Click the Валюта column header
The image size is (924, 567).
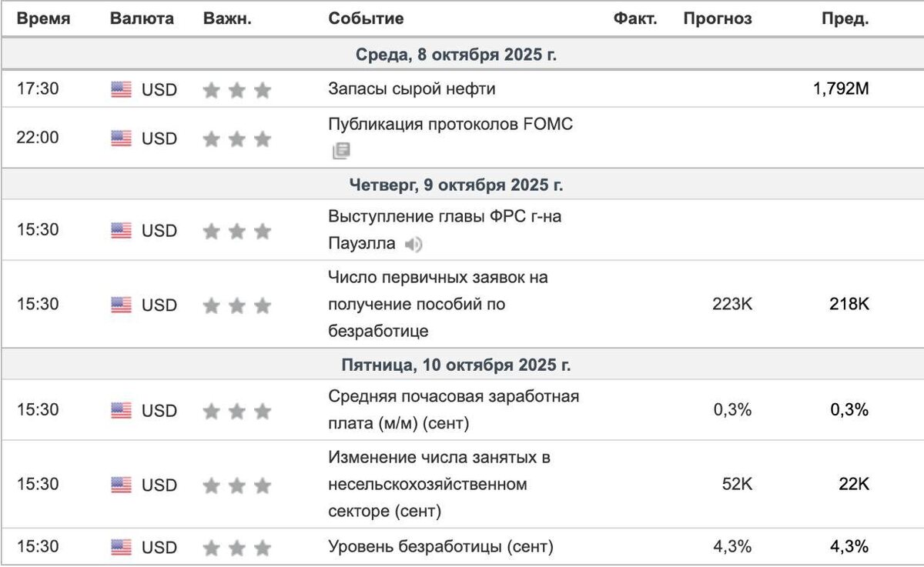click(142, 19)
